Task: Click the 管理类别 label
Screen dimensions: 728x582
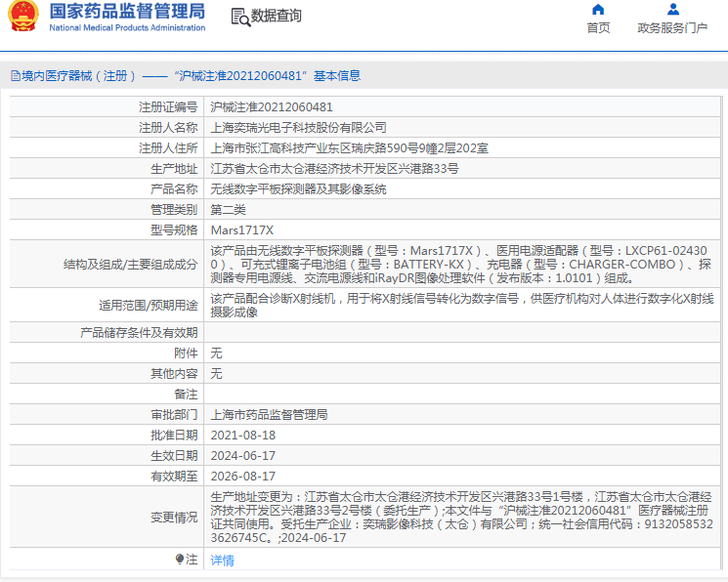Action: (x=174, y=209)
